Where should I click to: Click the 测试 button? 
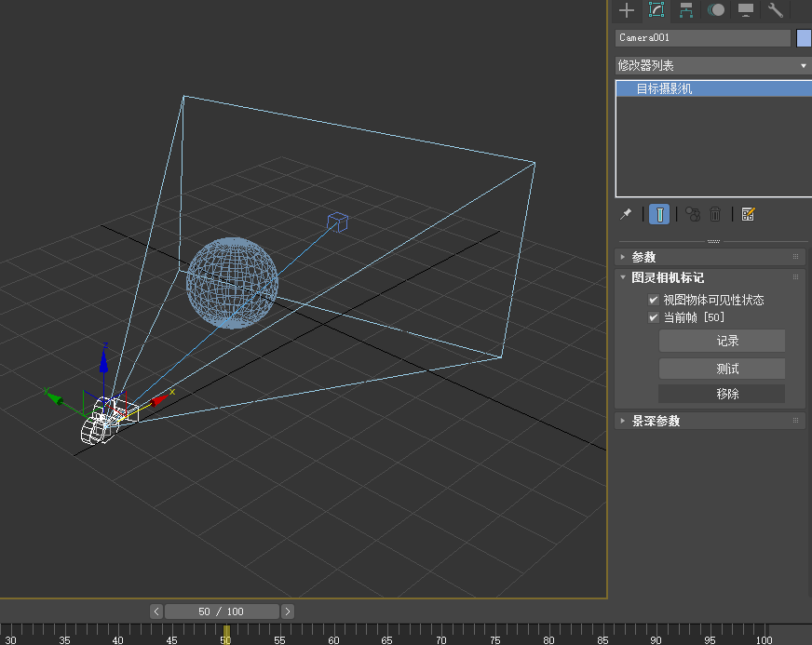(722, 369)
